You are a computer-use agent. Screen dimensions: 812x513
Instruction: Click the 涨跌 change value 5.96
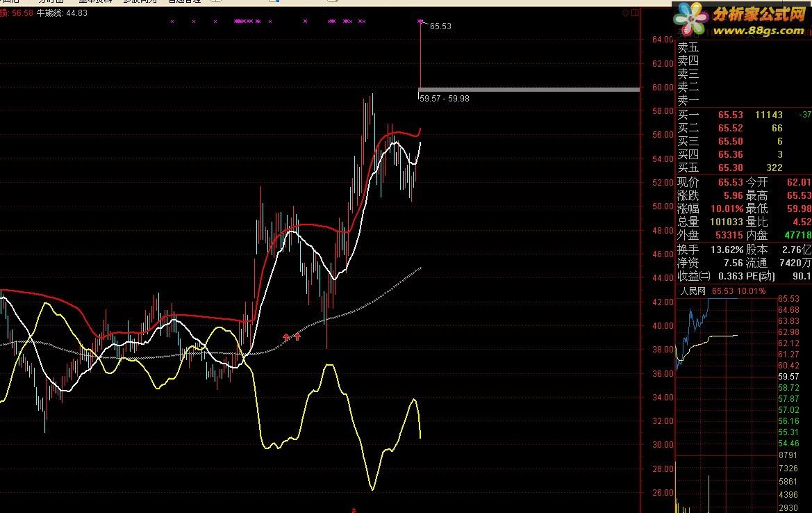pos(734,195)
